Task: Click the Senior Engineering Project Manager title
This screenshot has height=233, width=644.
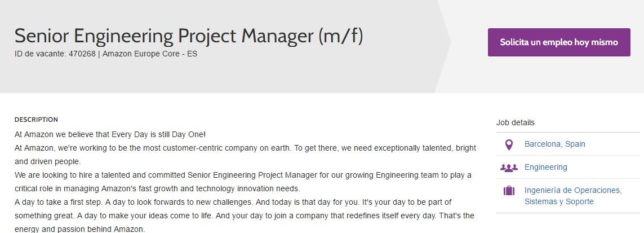Action: coord(189,36)
